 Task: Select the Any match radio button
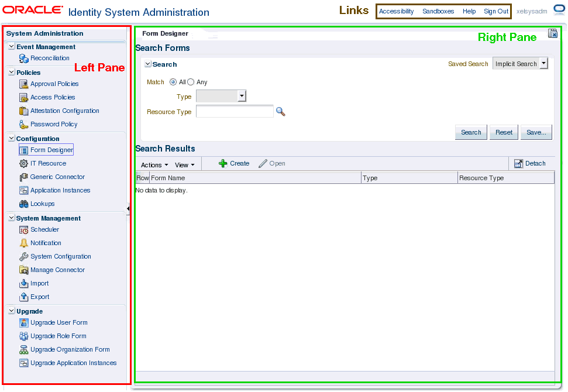coord(191,82)
